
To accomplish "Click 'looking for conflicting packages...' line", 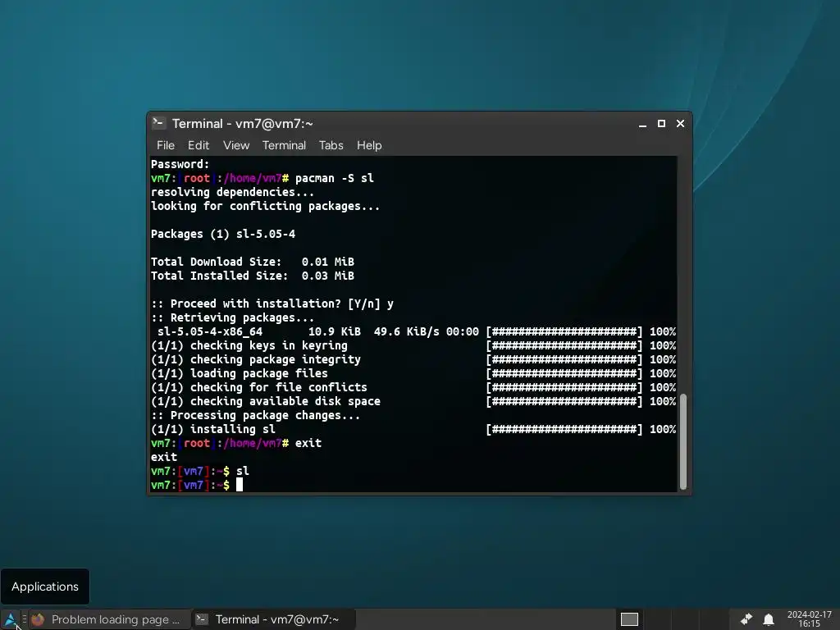I will coord(265,206).
